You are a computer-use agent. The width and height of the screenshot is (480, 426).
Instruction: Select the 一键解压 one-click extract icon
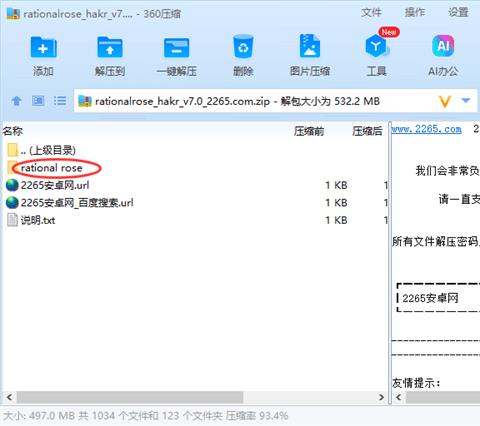click(176, 48)
